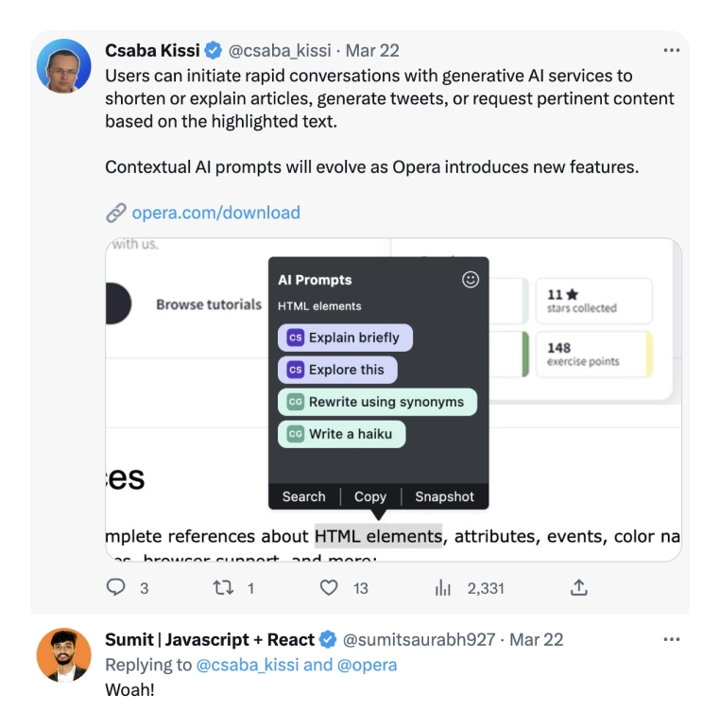Select the Explain briefly prompt
720x728 pixels.
point(345,338)
